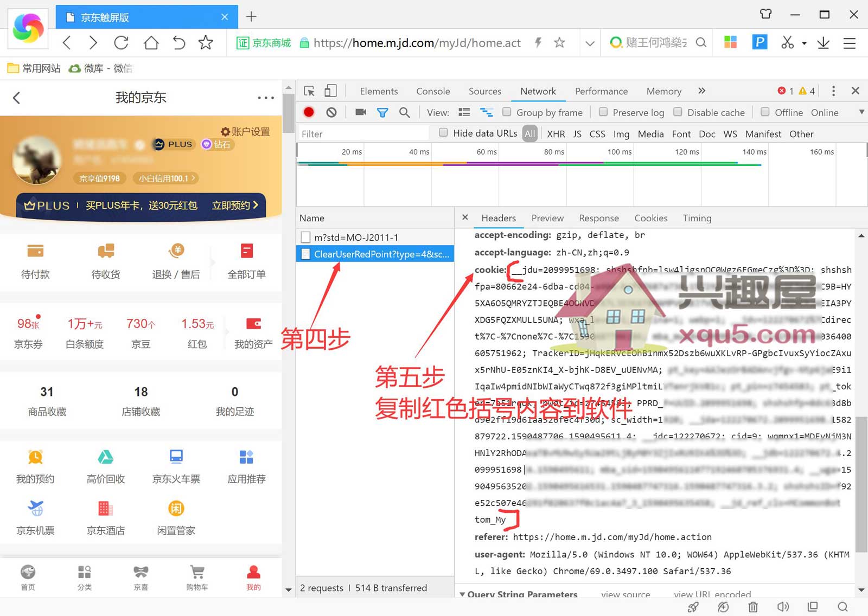This screenshot has width=868, height=616.
Task: Switch to large request rows view
Action: click(464, 112)
